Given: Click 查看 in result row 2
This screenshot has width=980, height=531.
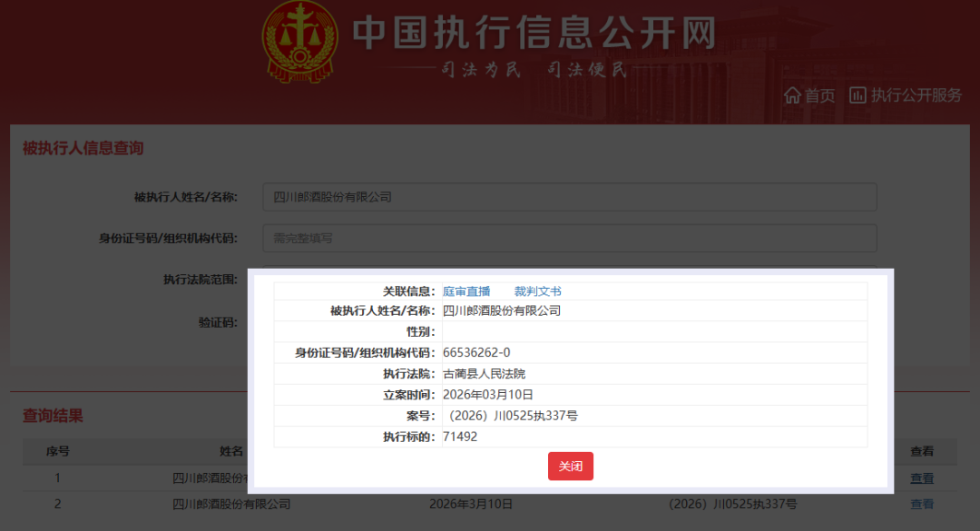Looking at the screenshot, I should (x=921, y=504).
